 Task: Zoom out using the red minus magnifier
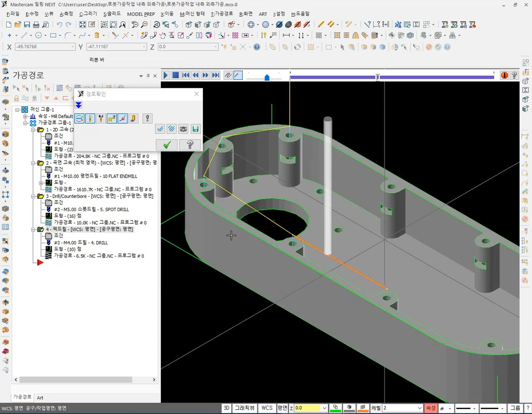click(144, 24)
